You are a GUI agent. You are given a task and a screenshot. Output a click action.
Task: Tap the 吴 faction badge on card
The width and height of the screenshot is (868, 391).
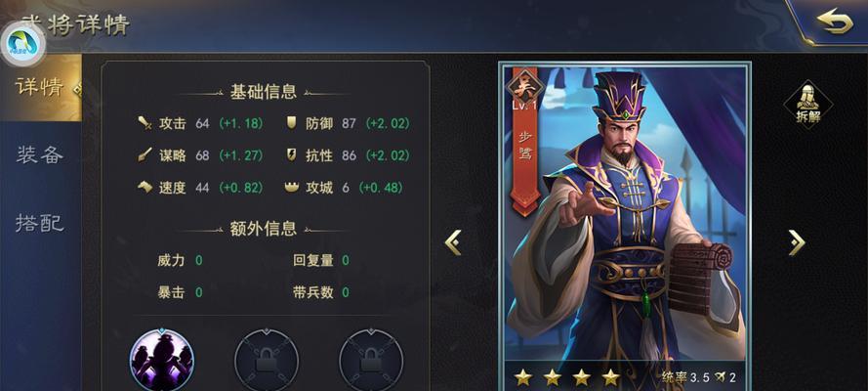point(524,87)
